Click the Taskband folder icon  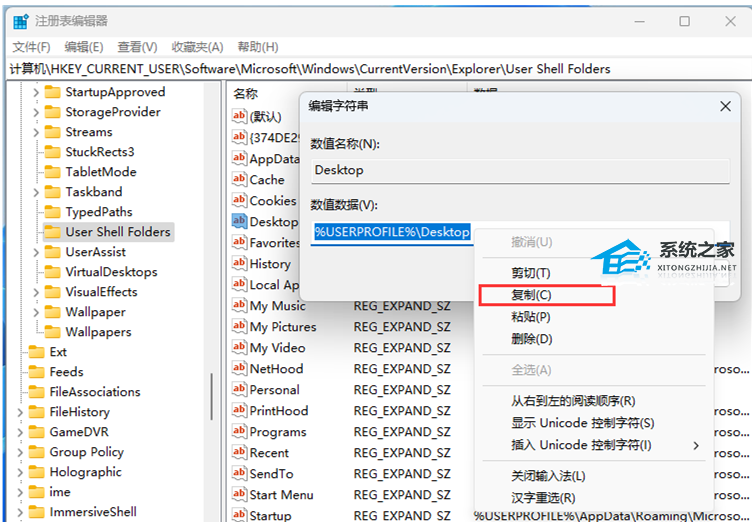coord(52,192)
